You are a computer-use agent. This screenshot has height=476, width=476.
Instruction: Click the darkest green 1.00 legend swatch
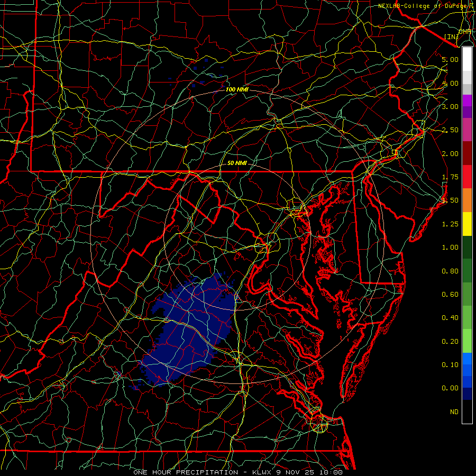[x=467, y=247]
